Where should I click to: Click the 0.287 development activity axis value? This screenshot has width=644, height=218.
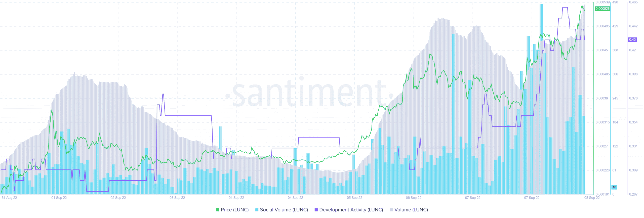pyautogui.click(x=633, y=194)
